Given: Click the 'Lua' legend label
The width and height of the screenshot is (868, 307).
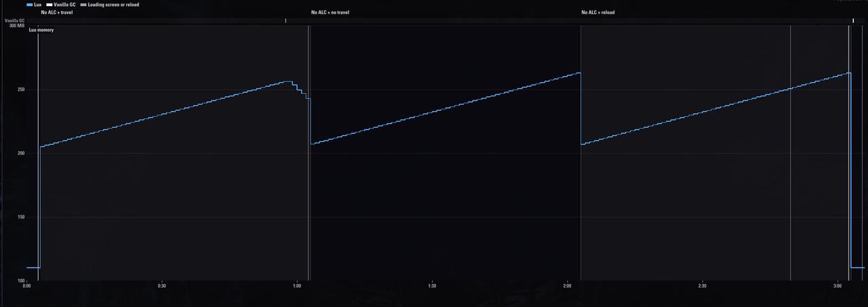Looking at the screenshot, I should (38, 5).
